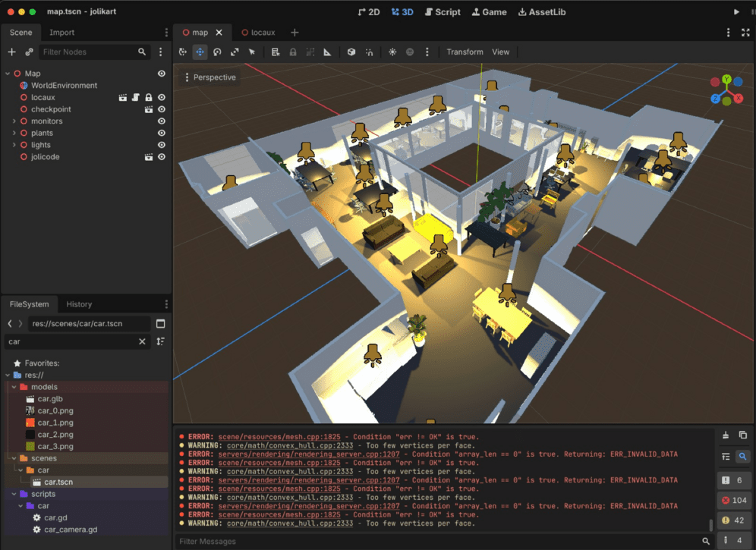Click the Y axis on view gizmo
The width and height of the screenshot is (756, 550).
(726, 79)
